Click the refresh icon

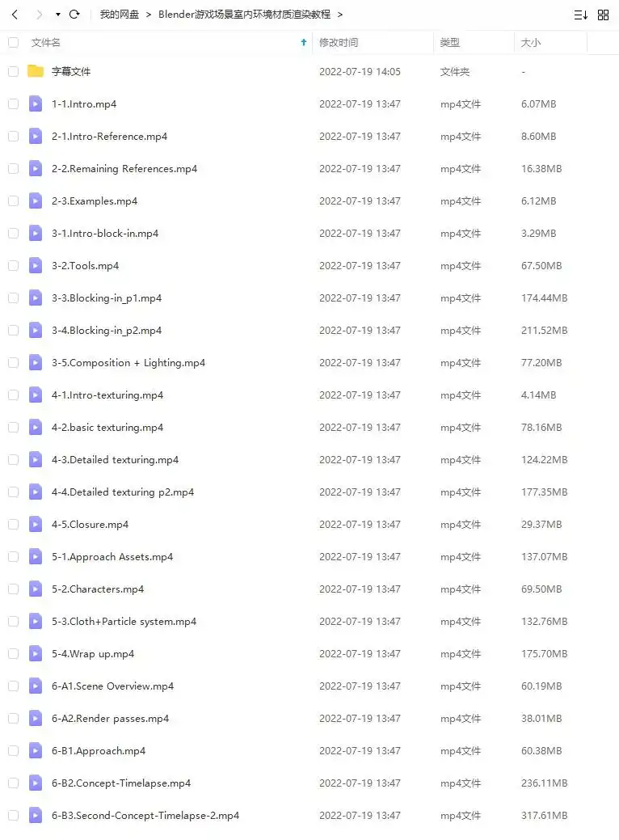click(74, 15)
